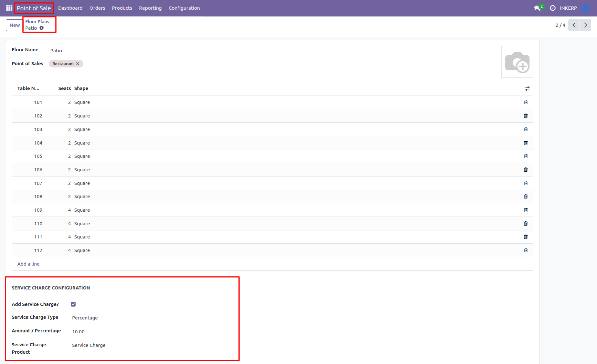Delete table 107 row via trash icon
Viewport: 597px width, 364px height.
tap(526, 183)
